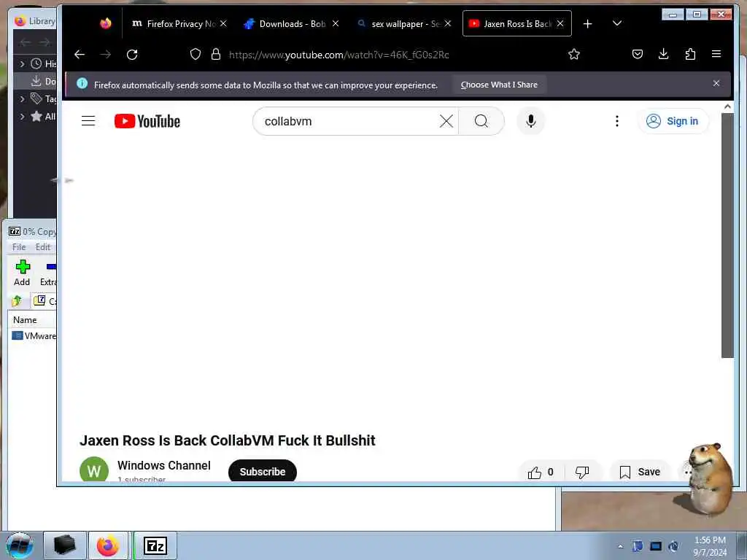Open YouTube guide hamburger menu
This screenshot has width=747, height=560.
pos(88,121)
